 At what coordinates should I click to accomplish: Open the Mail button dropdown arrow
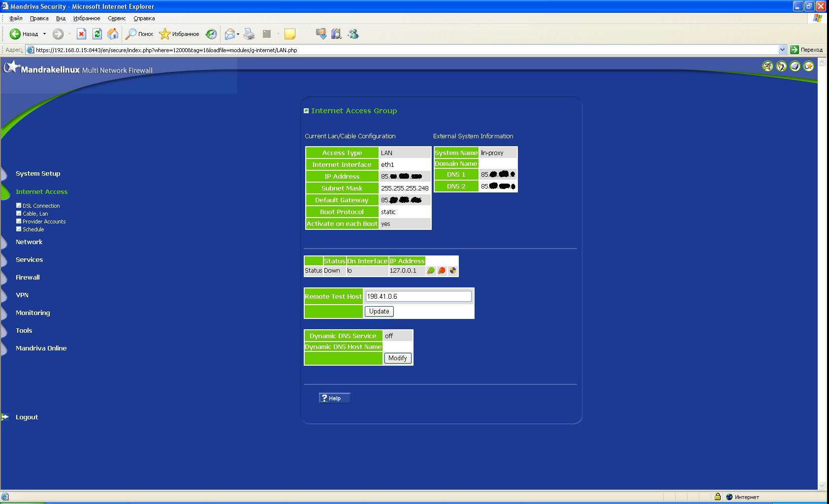[238, 34]
